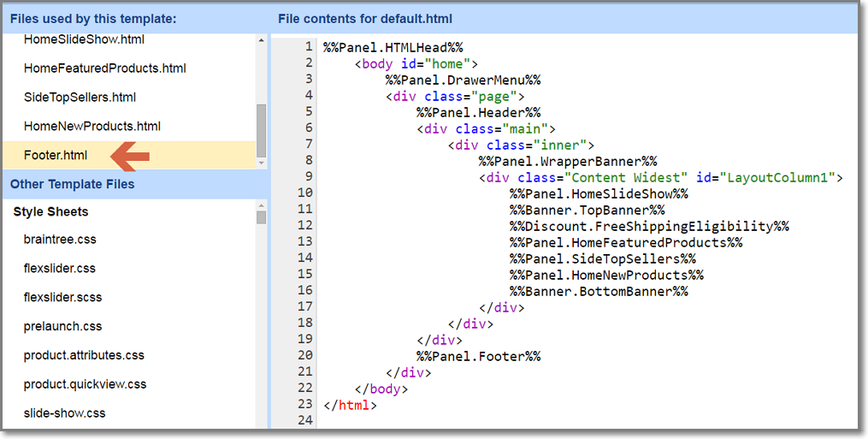Click the %%Panel.HTMLHead%% line in editor
Viewport: 868px width, 439px height.
(393, 47)
